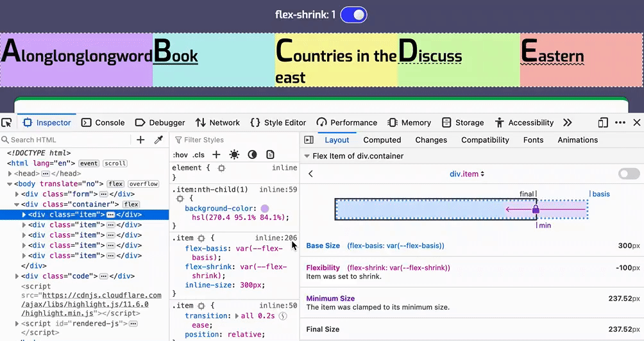The image size is (644, 341).
Task: Click the eyedropper color picker icon
Action: coord(158,140)
